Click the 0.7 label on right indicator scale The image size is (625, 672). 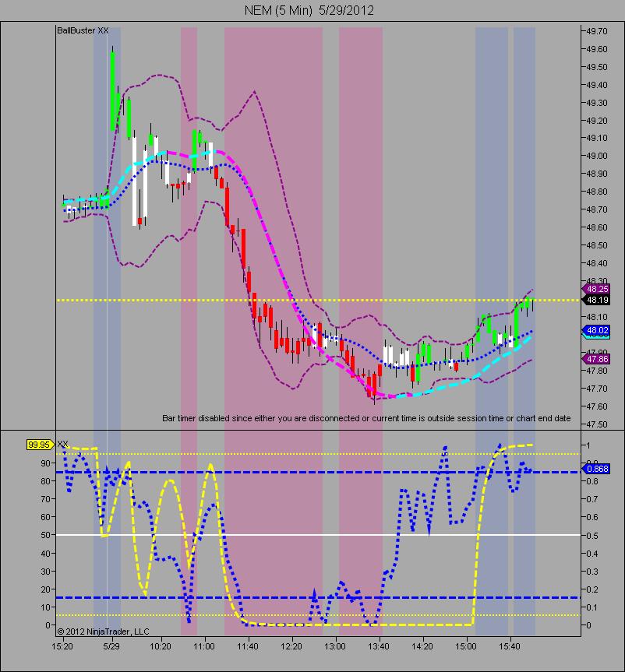pyautogui.click(x=591, y=499)
